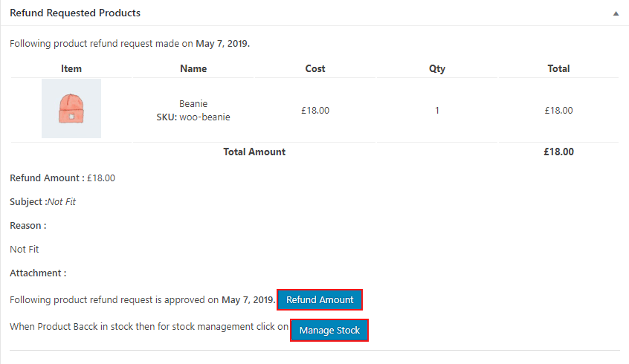Image resolution: width=629 pixels, height=364 pixels.
Task: Click the Refund Amount : £18.00 line
Action: pyautogui.click(x=62, y=178)
